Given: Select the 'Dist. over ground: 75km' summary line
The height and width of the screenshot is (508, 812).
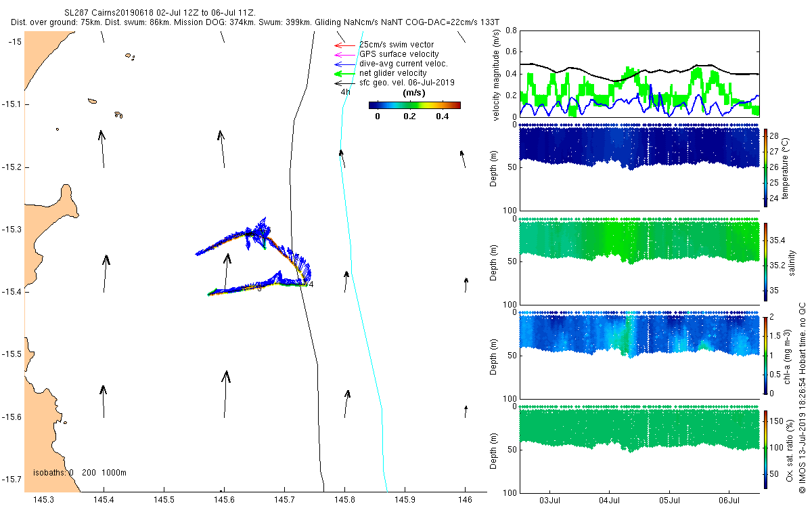Looking at the screenshot, I should [254, 22].
